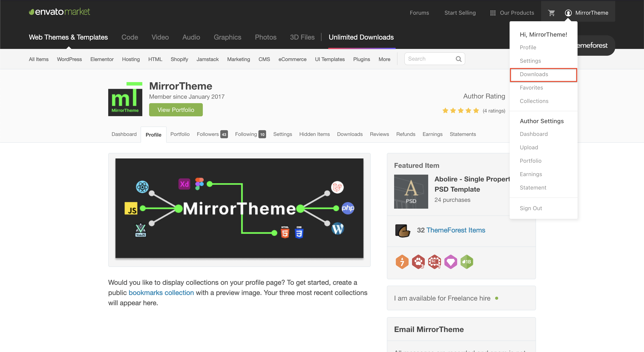Screen dimensions: 644x352
Task: Click the search magnifier icon
Action: pos(458,59)
